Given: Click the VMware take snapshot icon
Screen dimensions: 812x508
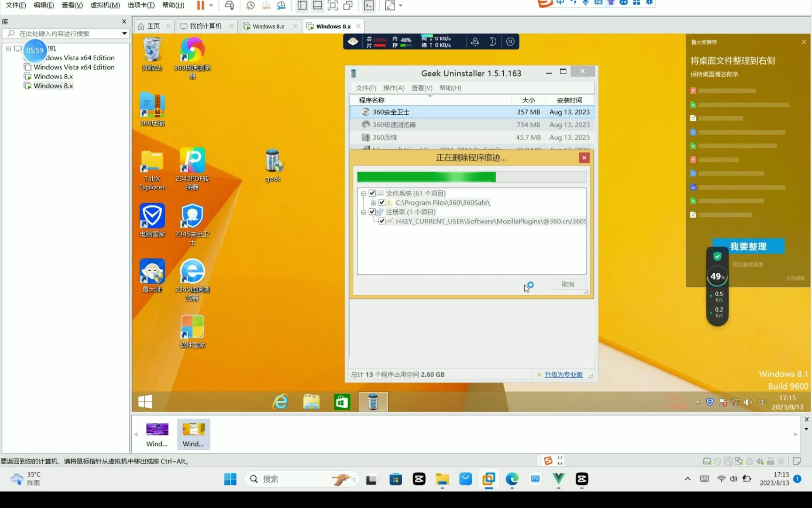Looking at the screenshot, I should (250, 6).
